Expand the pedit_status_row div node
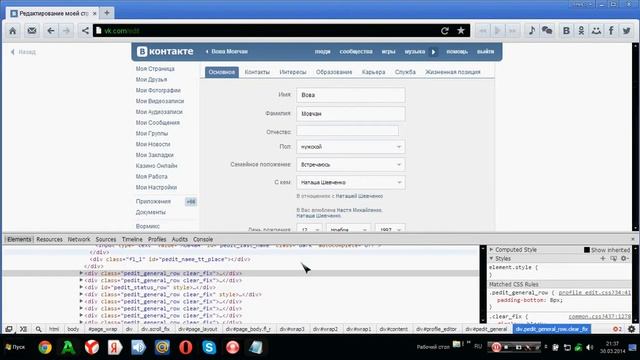Image resolution: width=640 pixels, height=360 pixels. 81,287
